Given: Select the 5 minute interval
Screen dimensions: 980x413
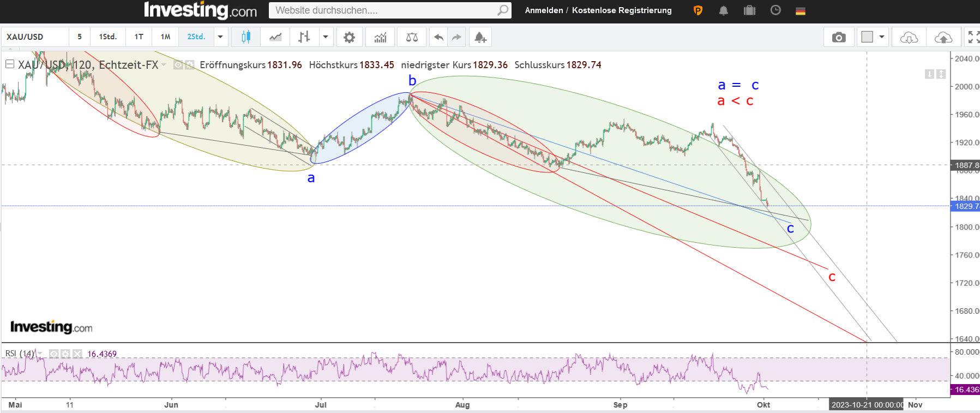Looking at the screenshot, I should 80,37.
